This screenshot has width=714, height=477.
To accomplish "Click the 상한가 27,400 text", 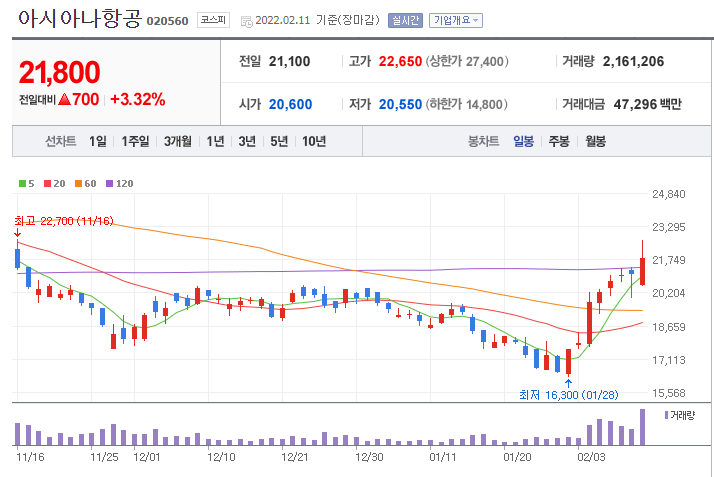I will pyautogui.click(x=467, y=61).
